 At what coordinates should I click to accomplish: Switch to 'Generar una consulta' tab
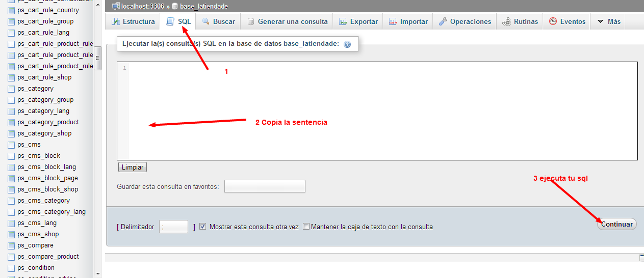coord(287,22)
